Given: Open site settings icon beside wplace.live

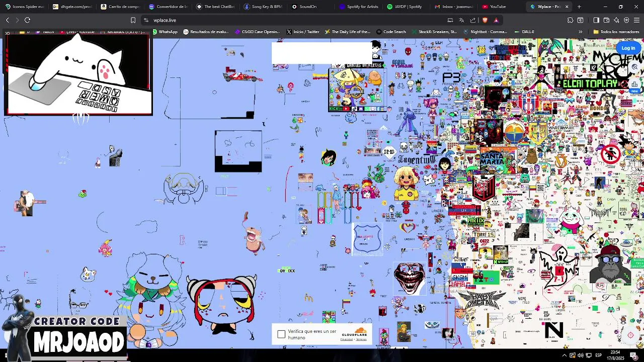Looking at the screenshot, I should tap(146, 20).
